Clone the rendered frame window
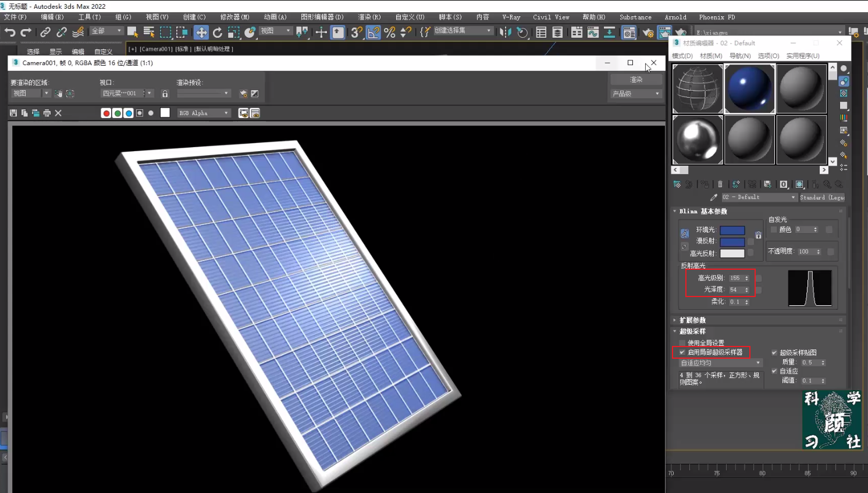The width and height of the screenshot is (868, 493). [35, 113]
